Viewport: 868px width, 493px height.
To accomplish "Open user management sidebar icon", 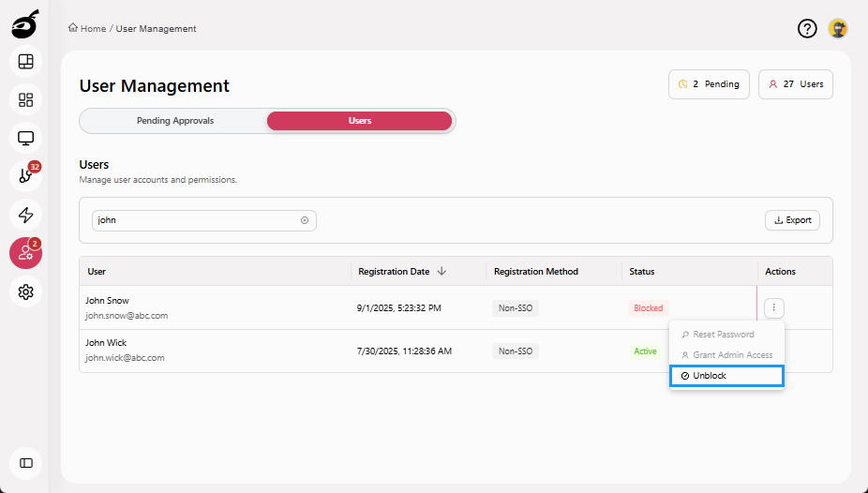I will [26, 253].
